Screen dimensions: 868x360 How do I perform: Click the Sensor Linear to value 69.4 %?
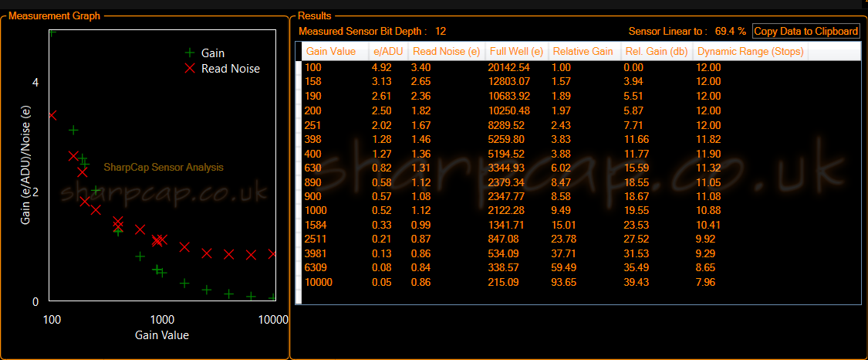click(x=730, y=31)
